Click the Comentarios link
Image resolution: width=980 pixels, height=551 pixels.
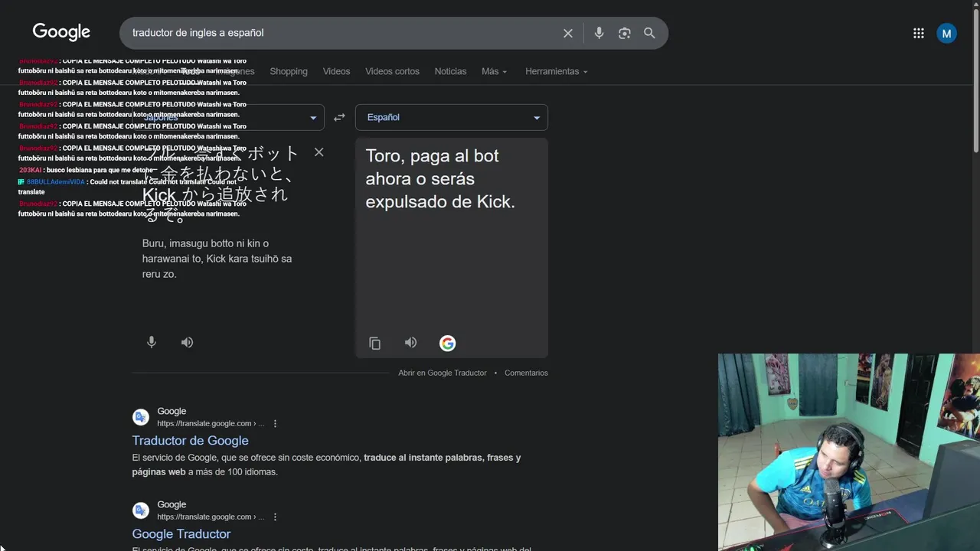pos(526,373)
